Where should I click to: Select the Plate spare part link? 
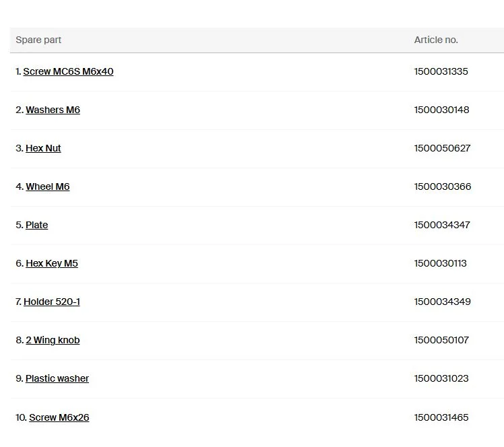tap(36, 225)
